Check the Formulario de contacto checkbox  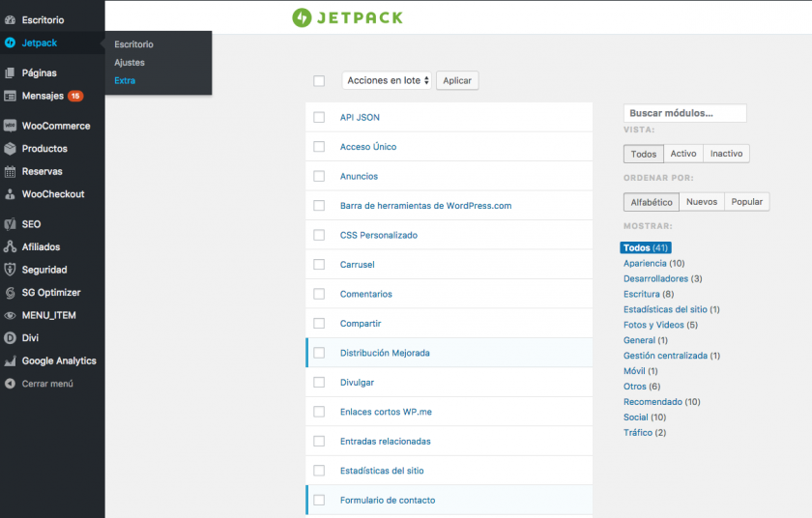319,500
